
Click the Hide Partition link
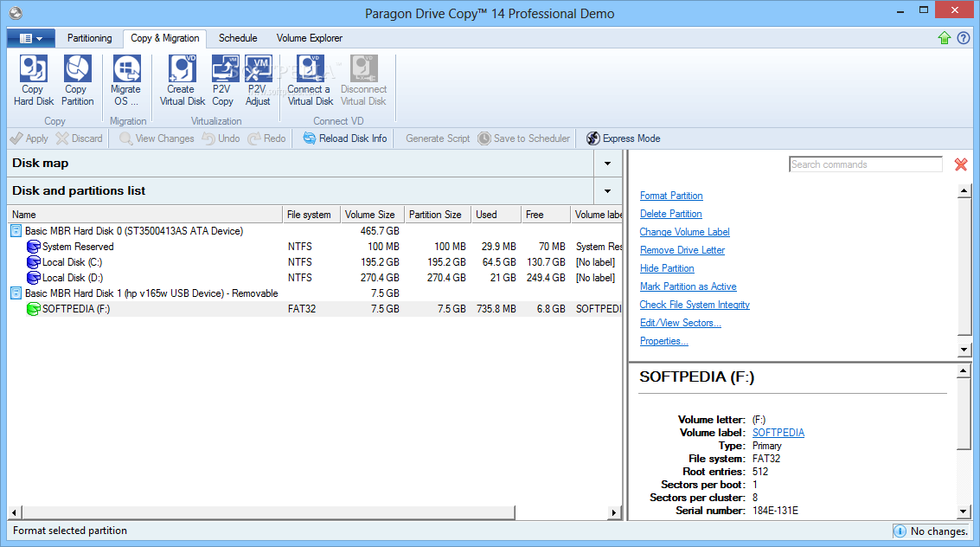click(x=667, y=268)
